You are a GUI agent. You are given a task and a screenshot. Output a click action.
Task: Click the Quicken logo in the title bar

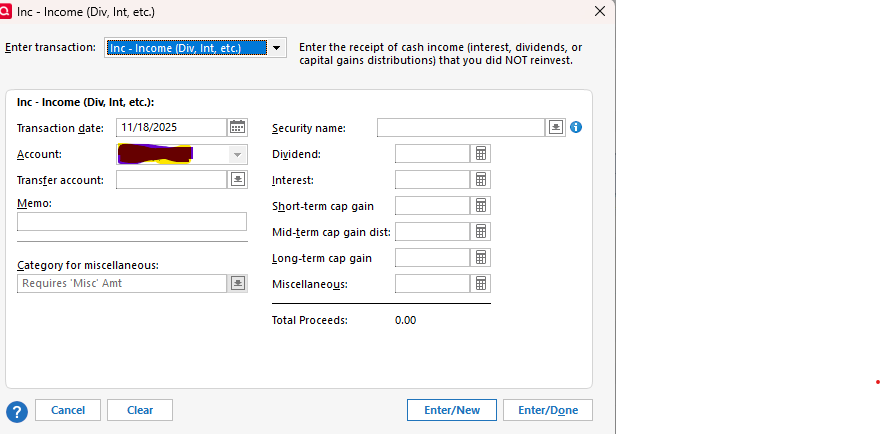coord(6,11)
